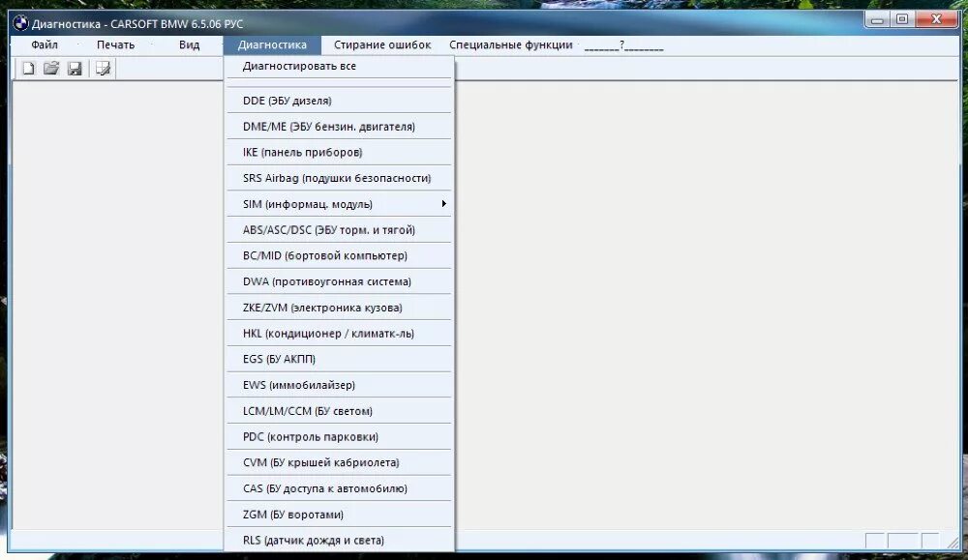Image resolution: width=968 pixels, height=560 pixels.
Task: Select DDE (ЭБУ дизеля) entry
Action: (339, 101)
